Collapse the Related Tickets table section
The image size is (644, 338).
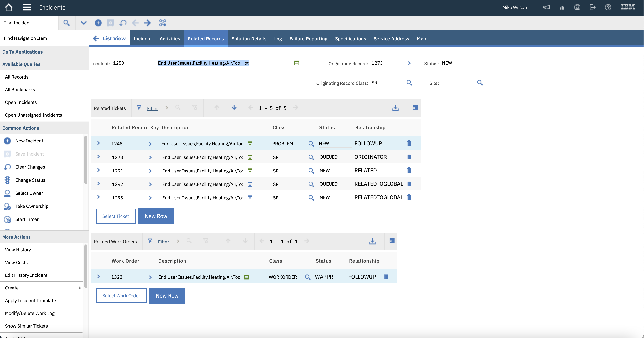[415, 107]
